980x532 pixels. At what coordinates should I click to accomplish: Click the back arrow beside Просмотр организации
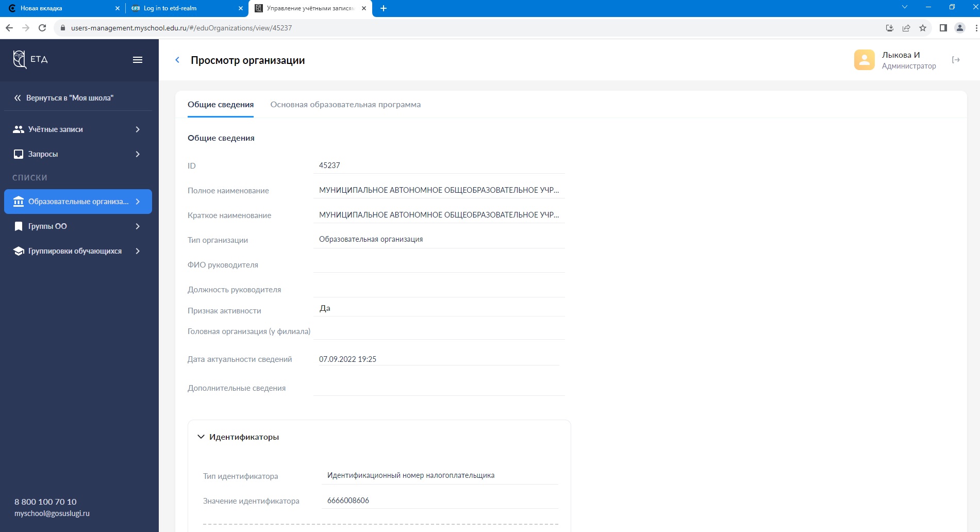(x=177, y=60)
